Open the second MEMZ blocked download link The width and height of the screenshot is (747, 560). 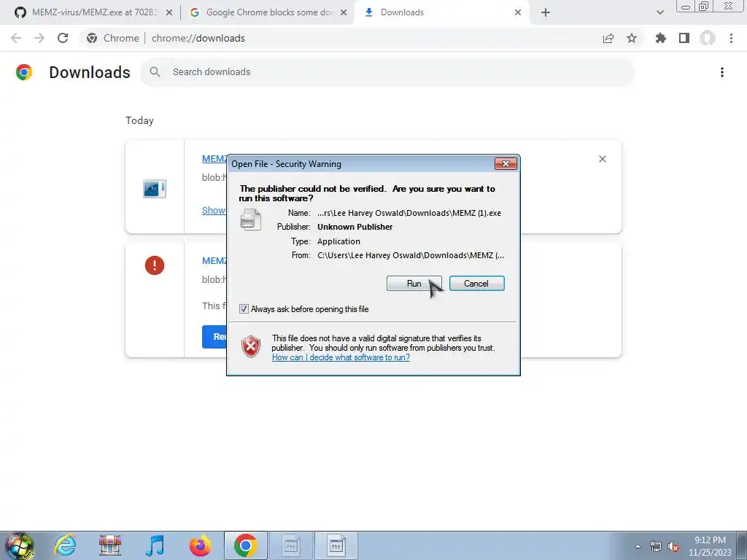(x=214, y=261)
